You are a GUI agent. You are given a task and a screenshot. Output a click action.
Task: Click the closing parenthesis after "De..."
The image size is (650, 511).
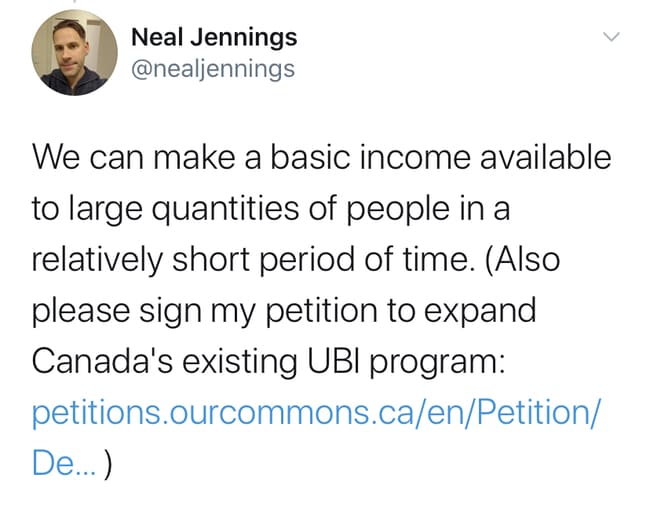(108, 464)
